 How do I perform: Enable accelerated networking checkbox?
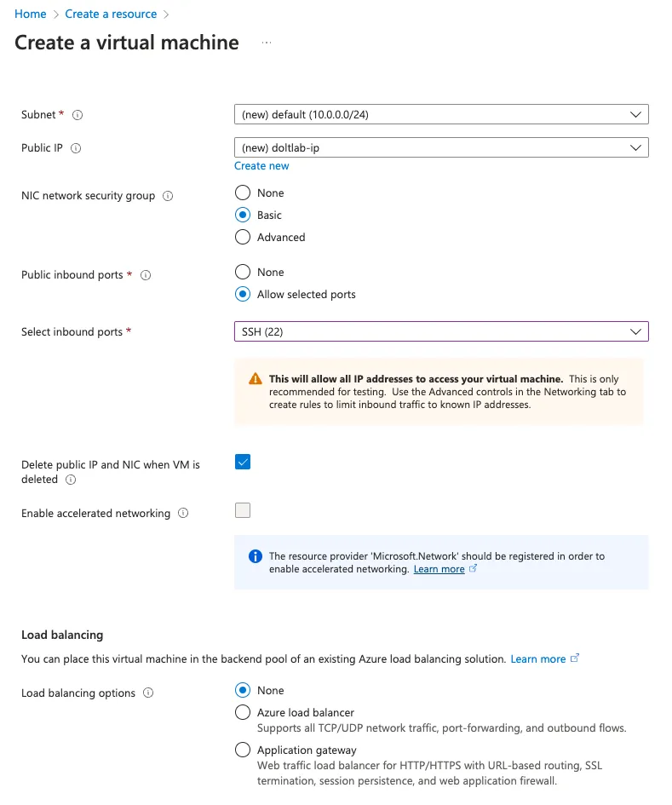(242, 509)
